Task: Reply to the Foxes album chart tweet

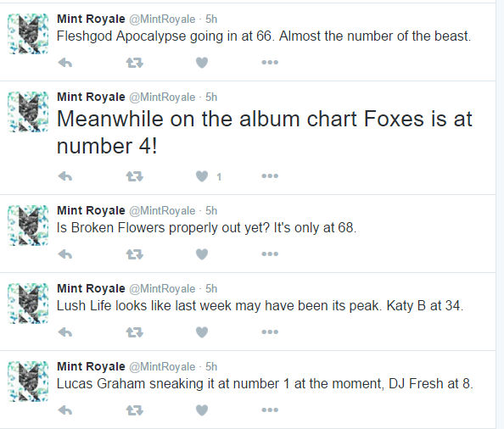Action: (65, 176)
